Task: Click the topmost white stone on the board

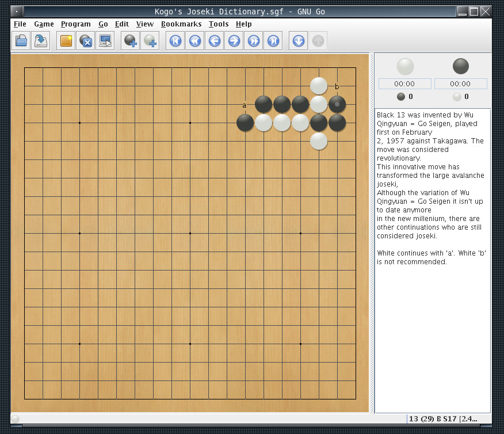Action: pos(319,86)
